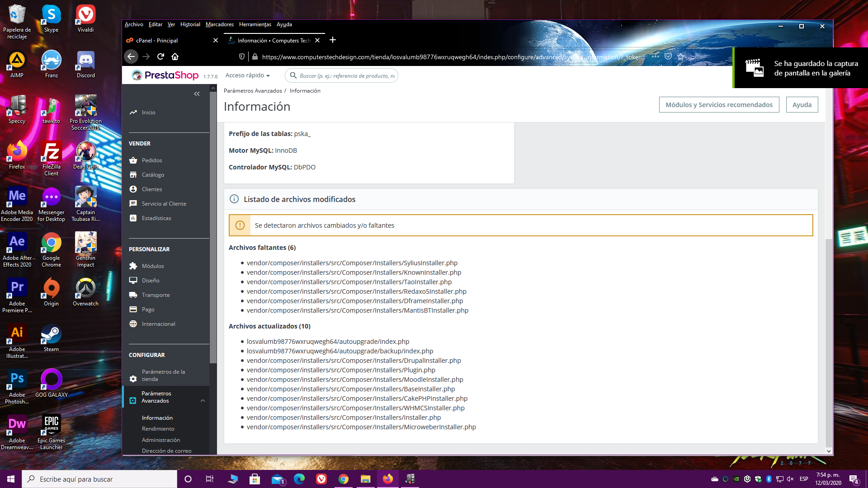This screenshot has height=488, width=868.
Task: Open Pedidos in sidebar
Action: pyautogui.click(x=152, y=160)
